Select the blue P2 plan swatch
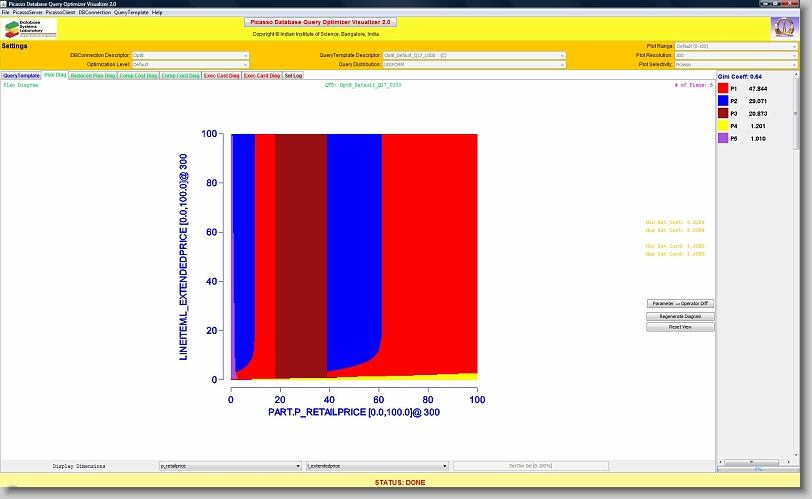Viewport: 812px width, 499px height. (x=724, y=101)
